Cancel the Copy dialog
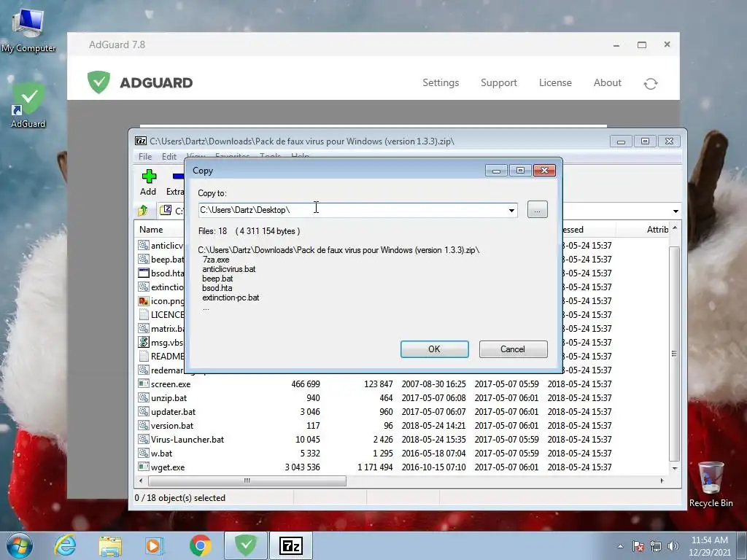Image resolution: width=747 pixels, height=560 pixels. point(513,349)
